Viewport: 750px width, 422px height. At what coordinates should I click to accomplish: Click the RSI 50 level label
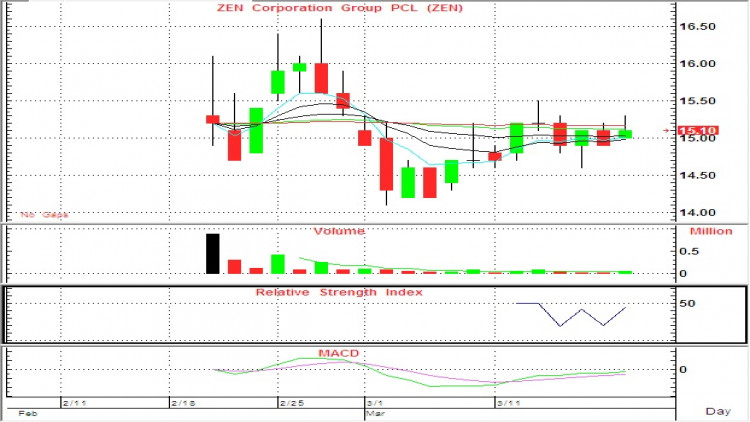point(687,303)
